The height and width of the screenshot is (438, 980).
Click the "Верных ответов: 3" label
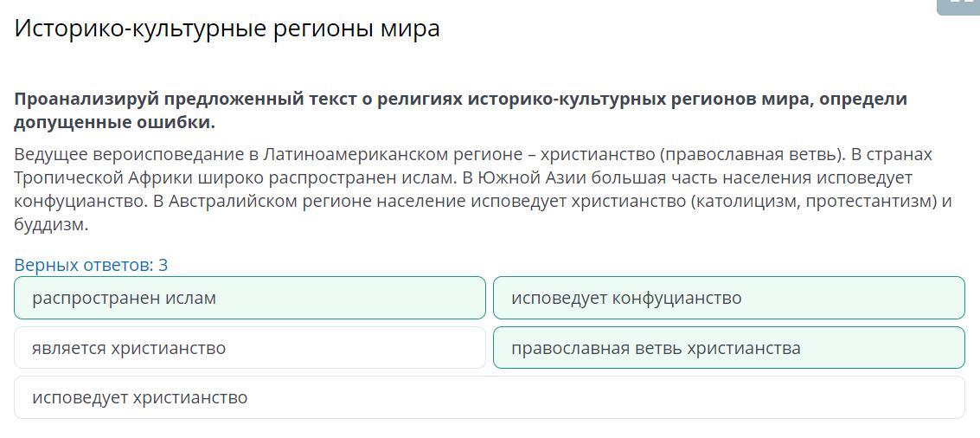click(x=91, y=265)
